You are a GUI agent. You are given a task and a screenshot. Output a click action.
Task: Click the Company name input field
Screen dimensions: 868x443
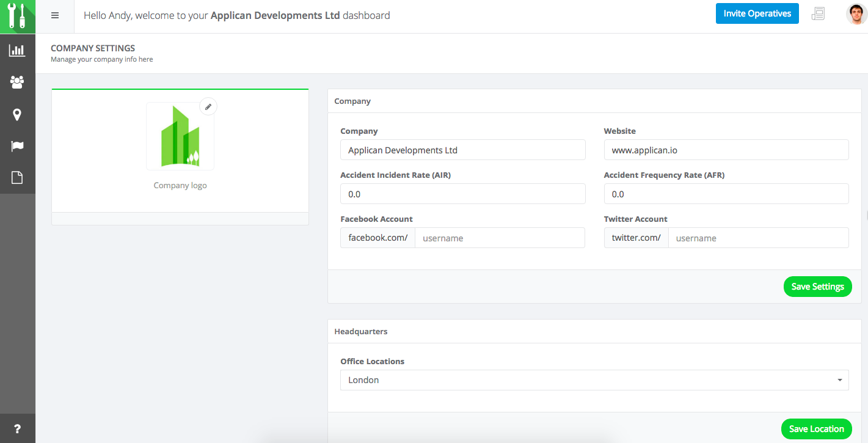pyautogui.click(x=462, y=150)
